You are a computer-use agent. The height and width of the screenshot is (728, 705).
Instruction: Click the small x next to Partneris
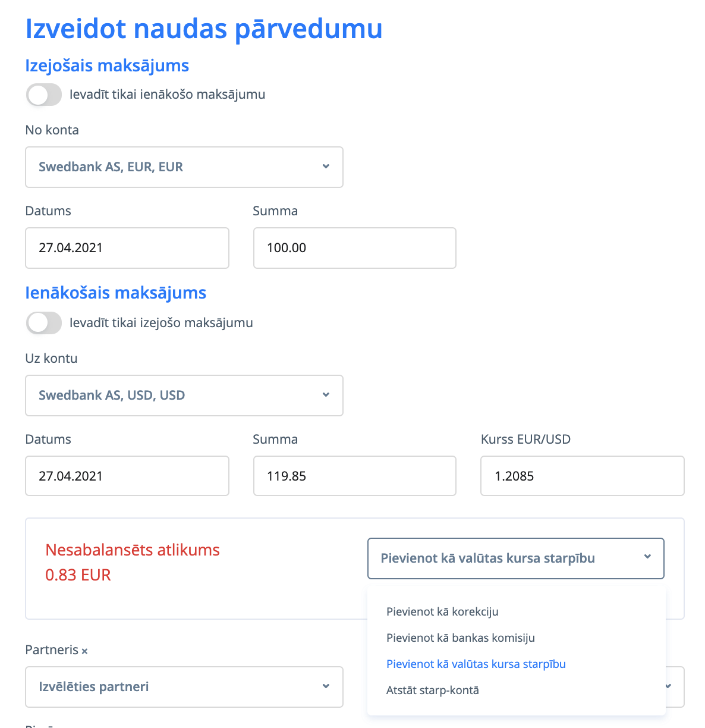(x=84, y=651)
